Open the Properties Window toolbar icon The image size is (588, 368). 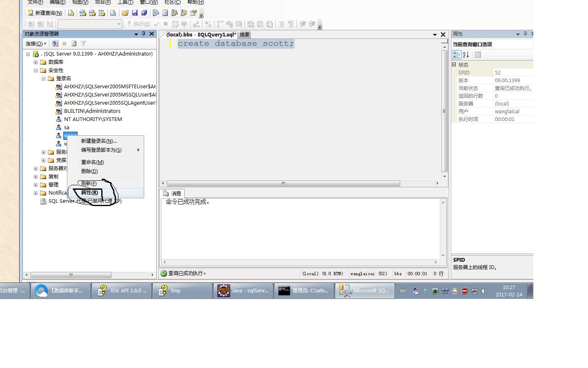point(194,13)
